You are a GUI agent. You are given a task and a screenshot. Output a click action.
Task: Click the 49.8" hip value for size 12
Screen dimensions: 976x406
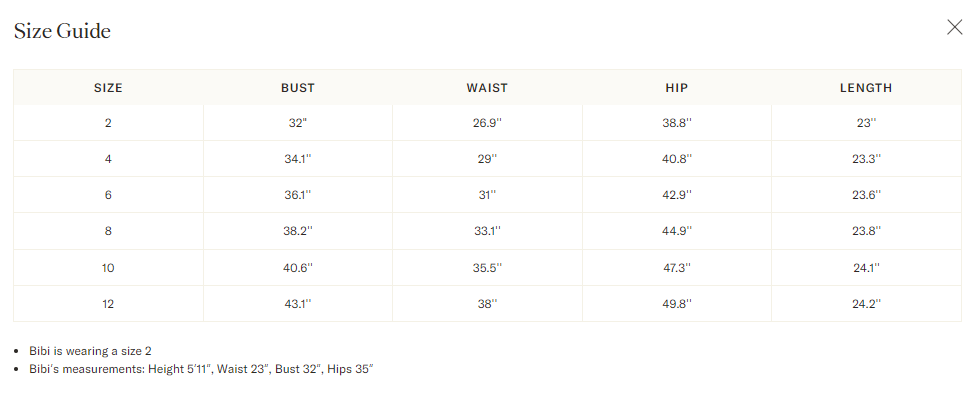(x=677, y=304)
